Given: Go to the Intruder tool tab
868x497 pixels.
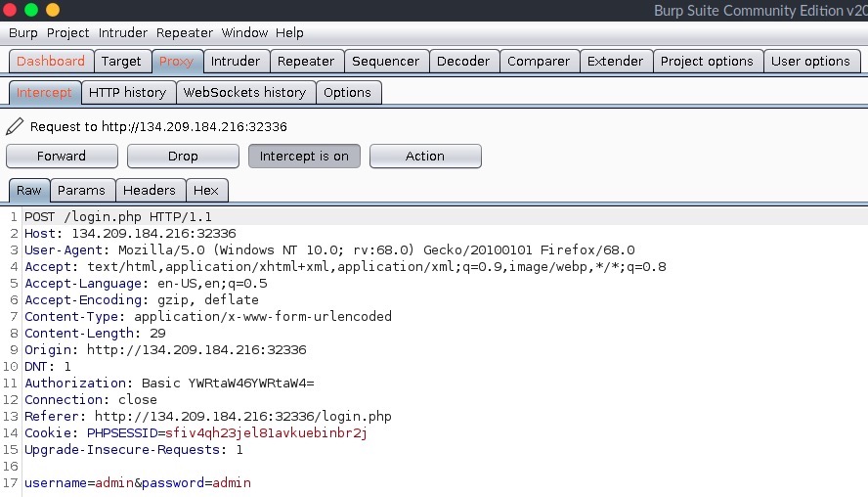Looking at the screenshot, I should click(236, 61).
